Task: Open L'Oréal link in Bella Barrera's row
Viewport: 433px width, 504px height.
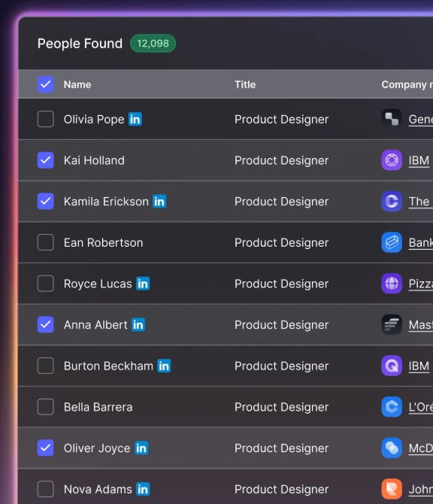Action: tap(421, 407)
